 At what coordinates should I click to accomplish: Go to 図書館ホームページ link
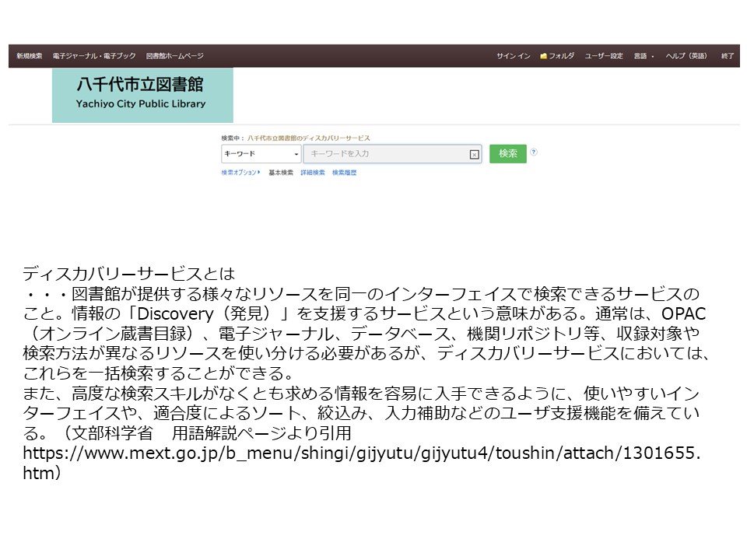coord(175,56)
